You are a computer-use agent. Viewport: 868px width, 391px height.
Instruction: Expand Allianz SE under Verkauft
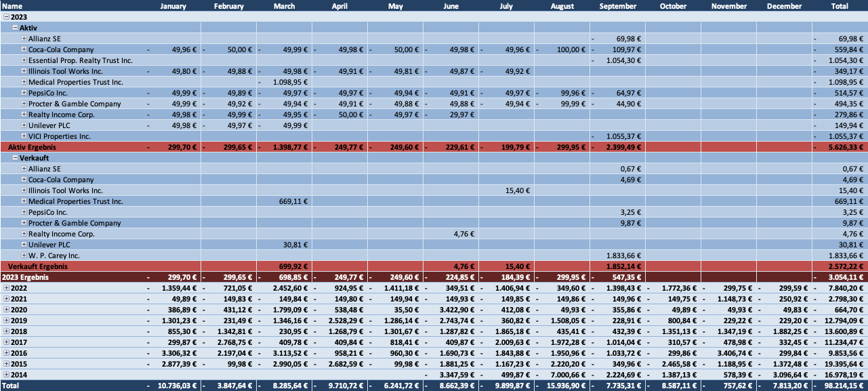[x=24, y=169]
